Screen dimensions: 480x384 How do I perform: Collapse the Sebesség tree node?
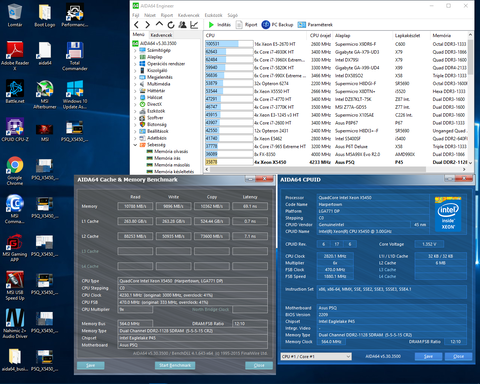pos(135,145)
